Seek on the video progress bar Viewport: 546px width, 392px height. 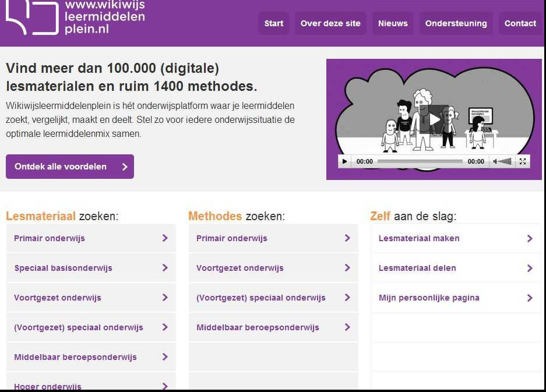420,161
